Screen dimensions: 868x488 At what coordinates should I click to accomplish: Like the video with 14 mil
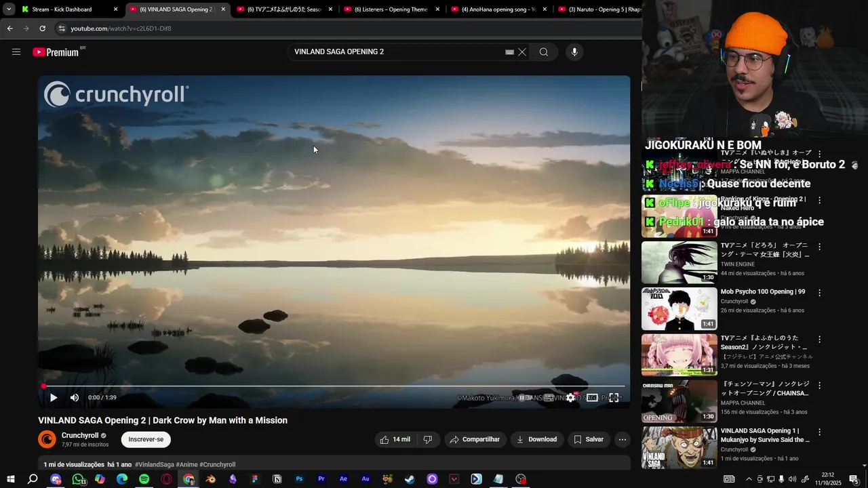(x=395, y=440)
